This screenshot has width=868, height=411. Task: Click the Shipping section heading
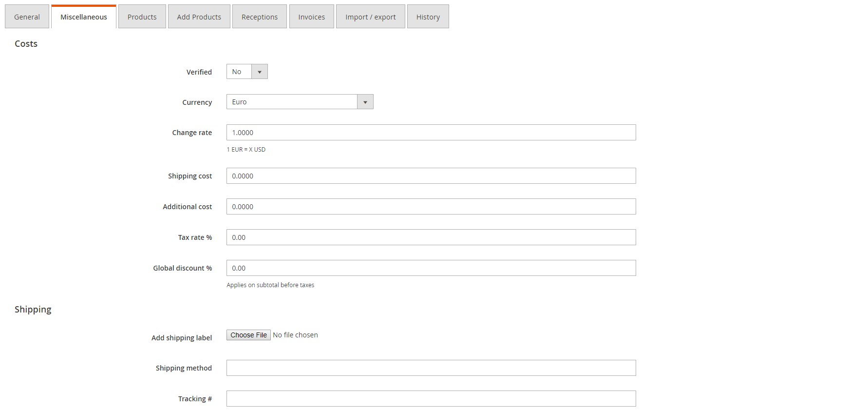[x=33, y=310]
